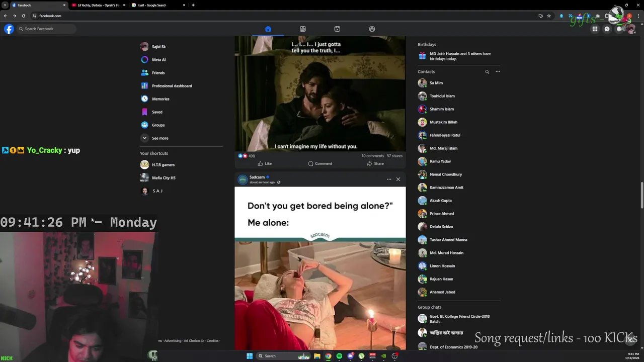Hide the Sadcasm post with the X
The width and height of the screenshot is (644, 362).
(398, 179)
